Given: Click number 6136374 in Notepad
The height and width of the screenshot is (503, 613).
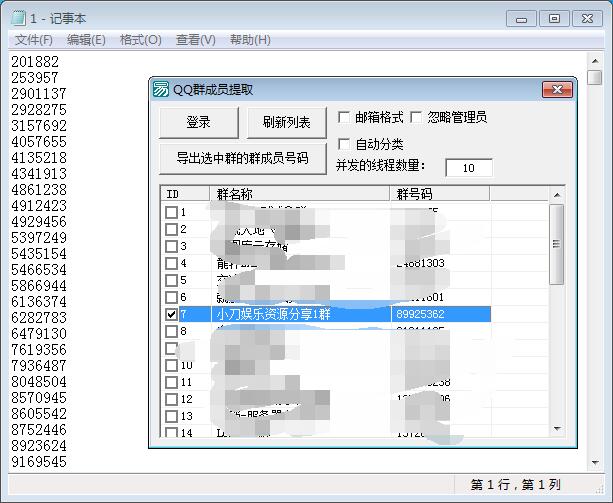Looking at the screenshot, I should (39, 302).
